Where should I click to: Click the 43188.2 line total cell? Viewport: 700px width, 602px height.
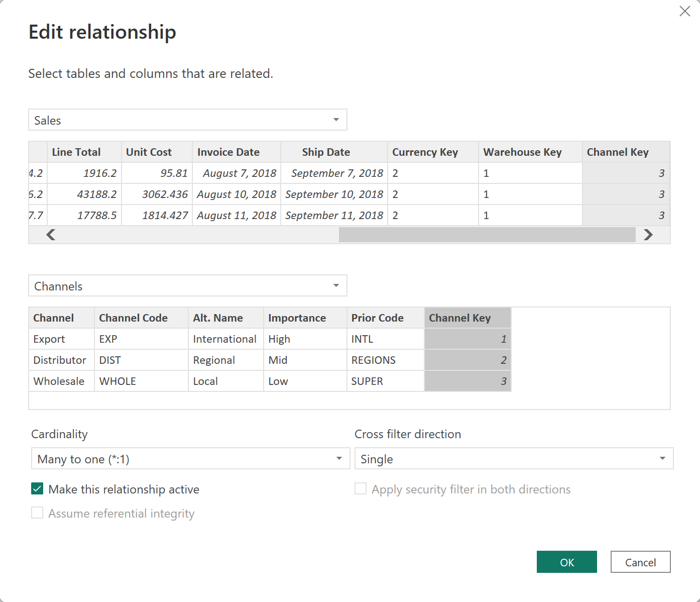[x=84, y=194]
